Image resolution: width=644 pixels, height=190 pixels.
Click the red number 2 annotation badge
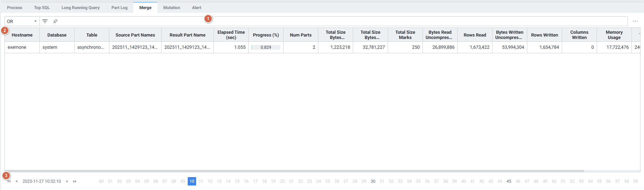pos(5,31)
